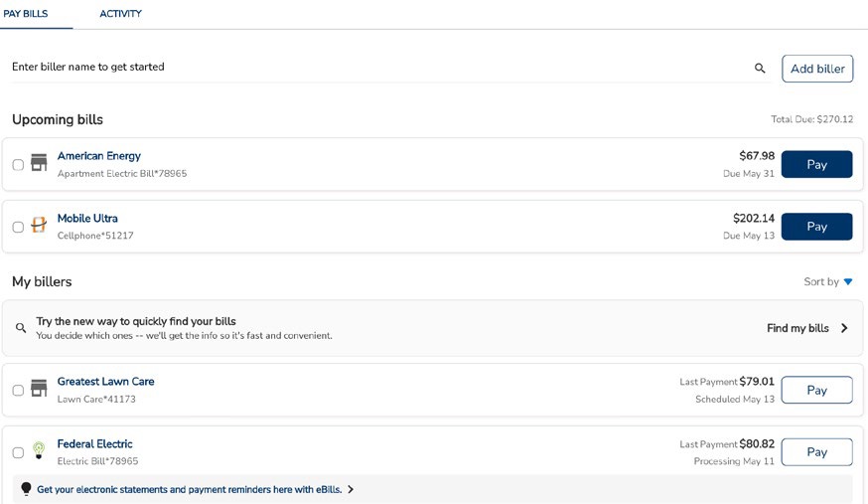Tick the Mobile Ultra bill checkbox

(18, 227)
